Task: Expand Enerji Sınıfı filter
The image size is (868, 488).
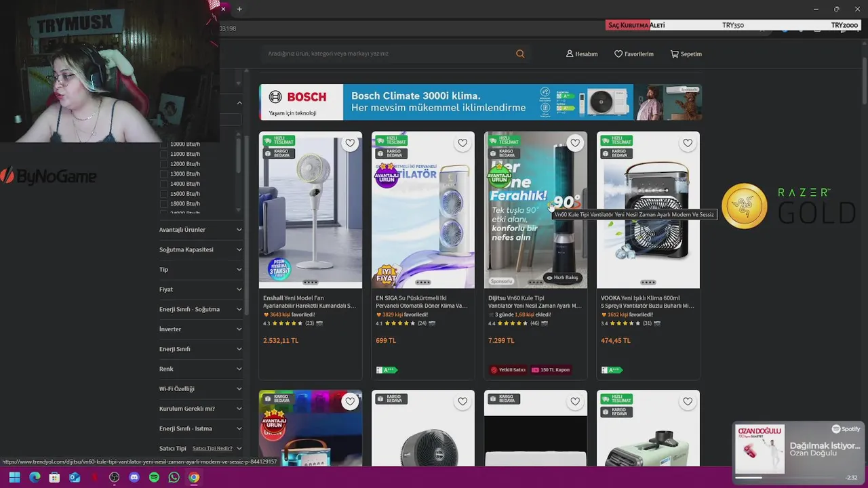Action: tap(201, 349)
